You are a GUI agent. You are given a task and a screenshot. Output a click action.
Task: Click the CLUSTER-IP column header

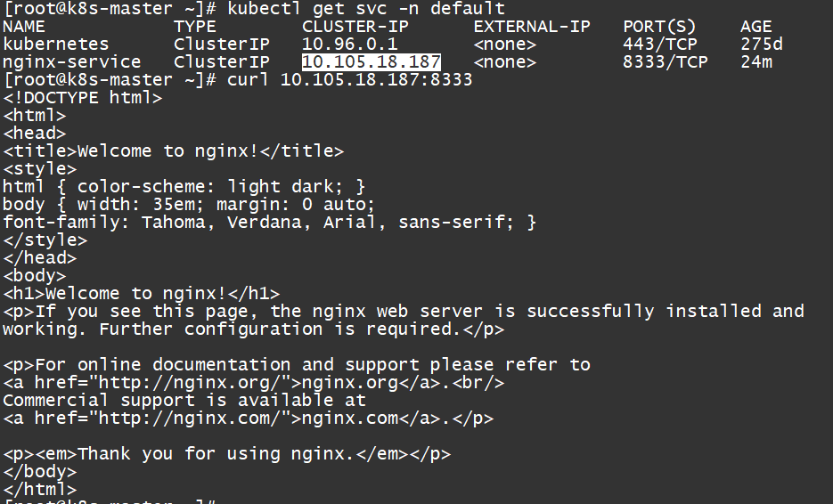click(355, 27)
